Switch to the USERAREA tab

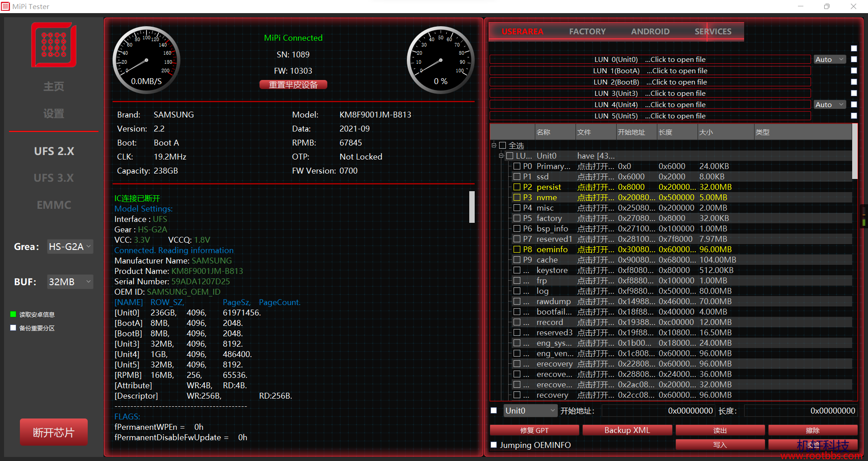(x=522, y=32)
